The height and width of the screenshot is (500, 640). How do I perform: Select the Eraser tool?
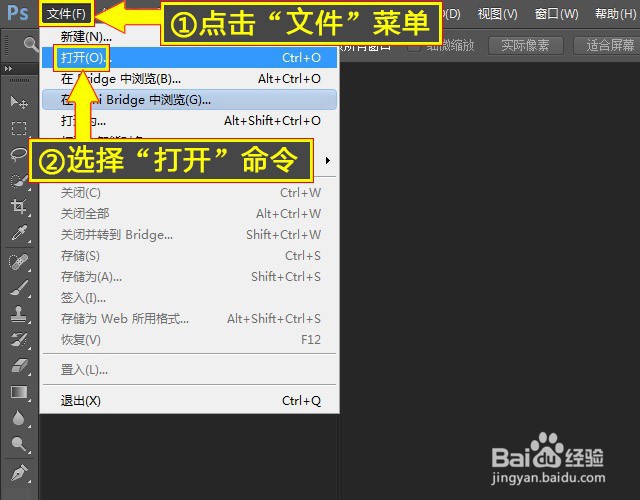19,366
